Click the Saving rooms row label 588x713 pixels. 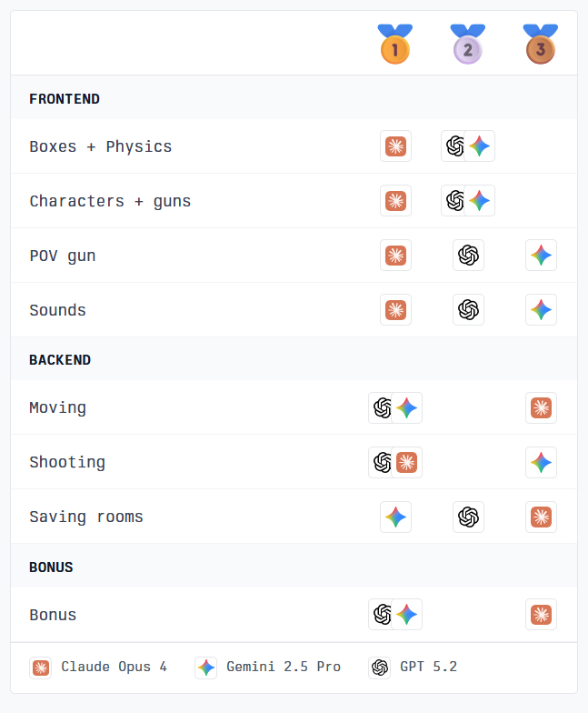pyautogui.click(x=86, y=517)
